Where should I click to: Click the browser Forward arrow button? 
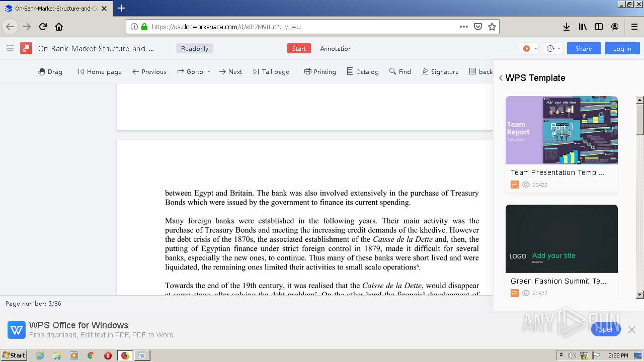click(x=27, y=27)
